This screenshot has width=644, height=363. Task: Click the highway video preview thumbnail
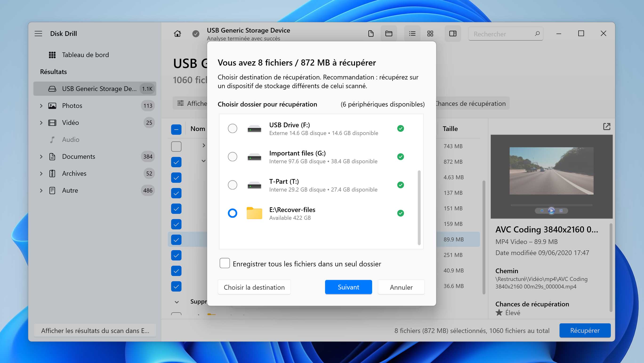(551, 171)
